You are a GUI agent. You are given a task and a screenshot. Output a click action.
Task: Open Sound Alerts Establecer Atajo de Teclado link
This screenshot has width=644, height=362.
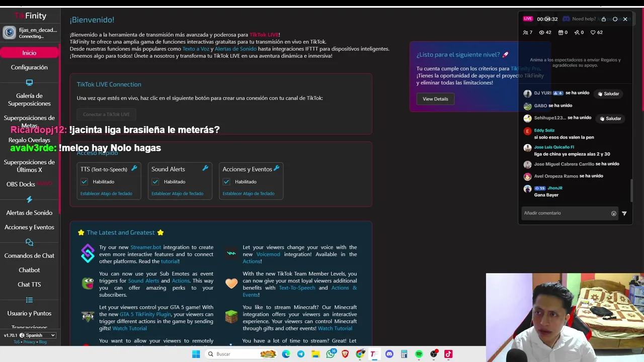point(177,194)
